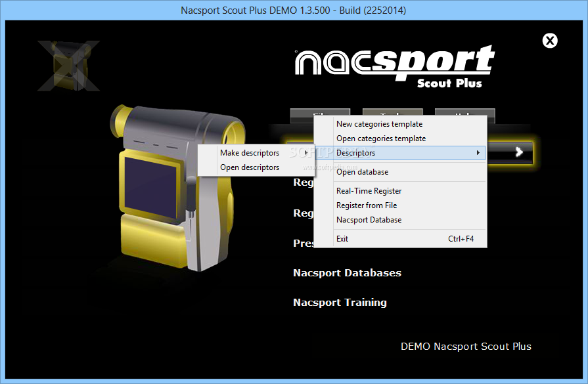Open the Nacsport Database menu item

click(x=400, y=220)
